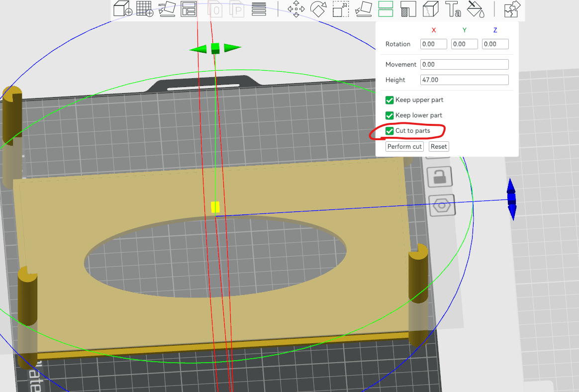Select the color painting tool
Image resolution: width=579 pixels, height=392 pixels.
tap(476, 8)
